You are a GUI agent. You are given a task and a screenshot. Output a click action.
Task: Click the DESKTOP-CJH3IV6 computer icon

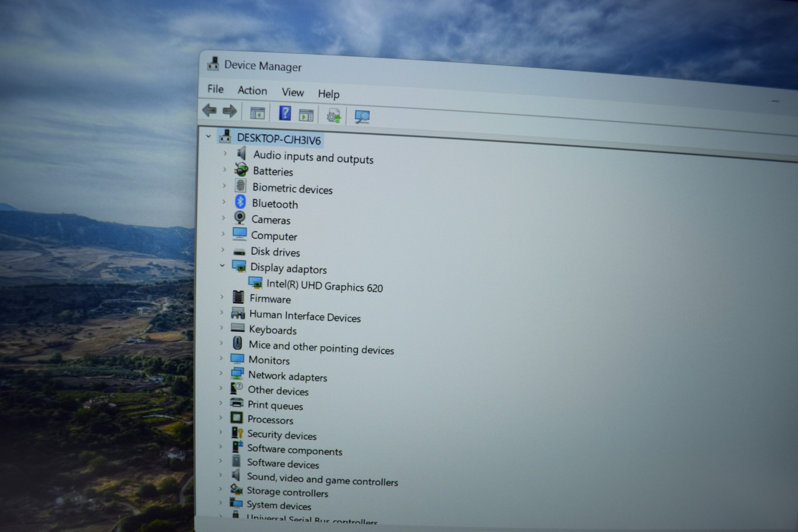pyautogui.click(x=225, y=136)
